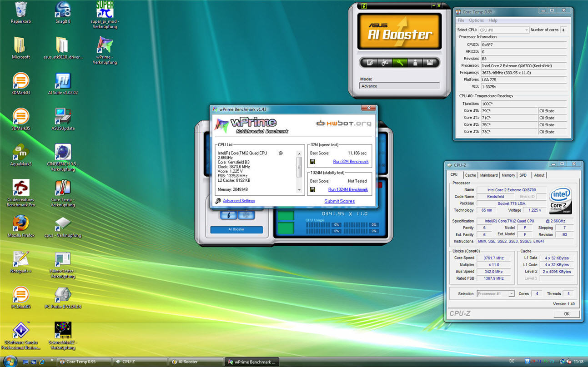Open the Select CPU dropdown in Core Temp

pyautogui.click(x=504, y=30)
